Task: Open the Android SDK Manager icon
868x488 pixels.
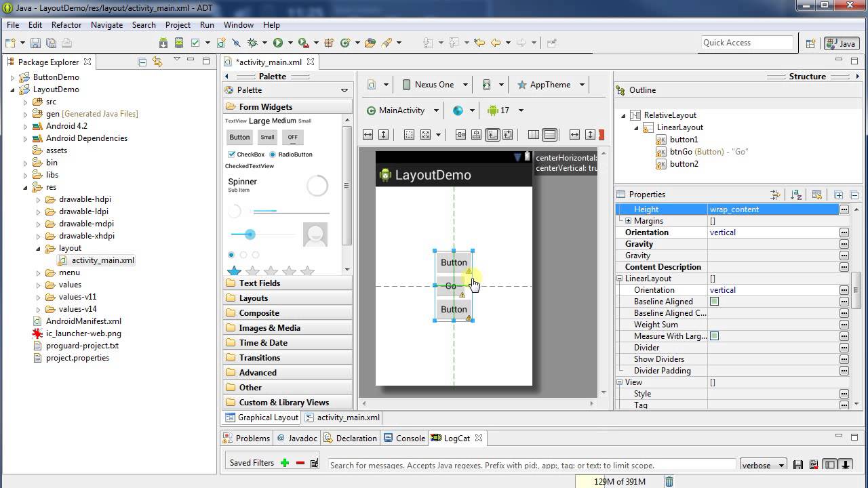Action: tap(163, 43)
